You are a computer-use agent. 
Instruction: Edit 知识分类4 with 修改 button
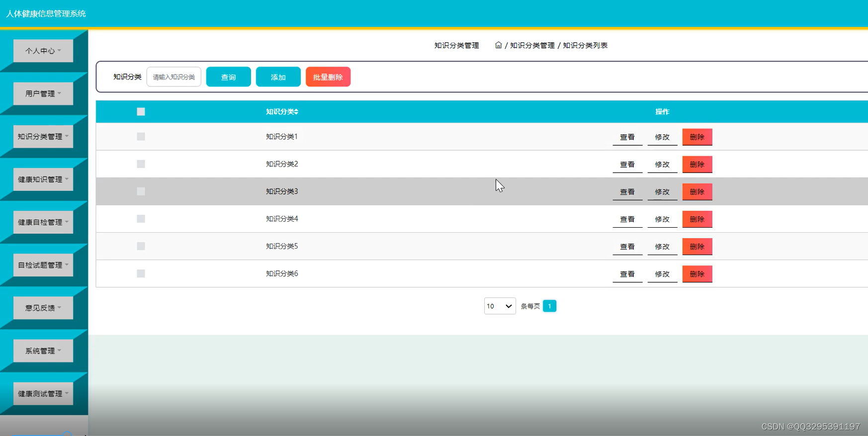662,219
